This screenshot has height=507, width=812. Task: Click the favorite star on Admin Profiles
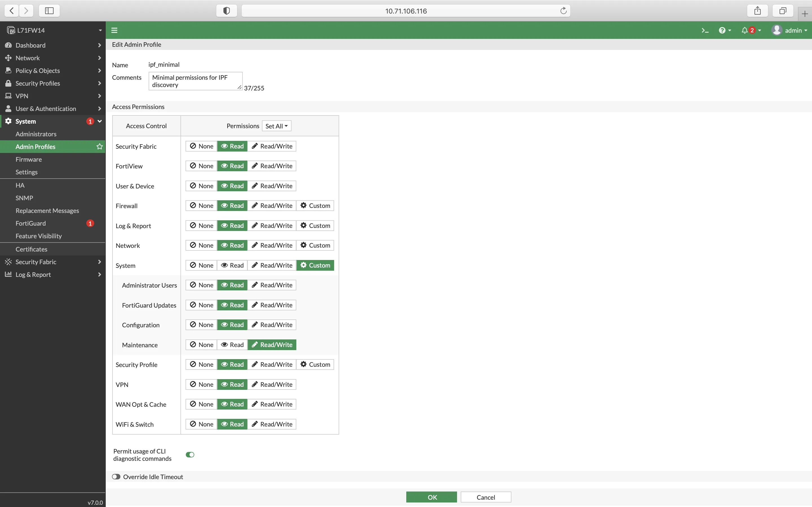(100, 146)
